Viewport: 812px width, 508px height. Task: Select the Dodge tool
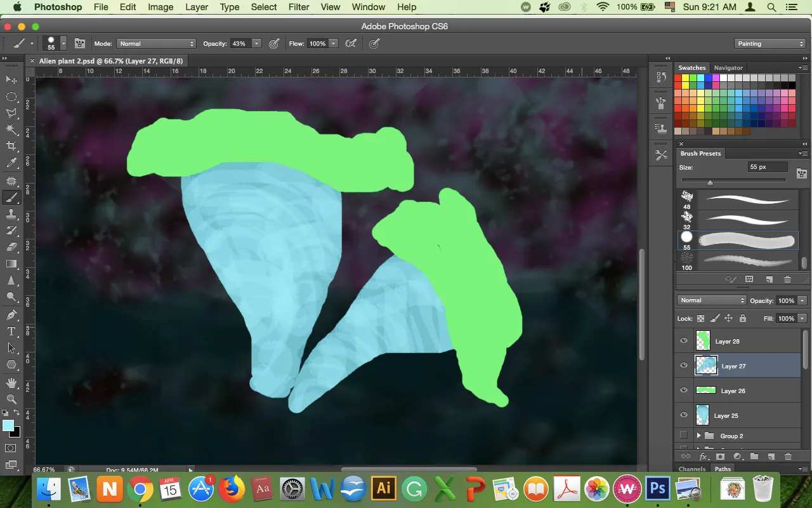[11, 297]
